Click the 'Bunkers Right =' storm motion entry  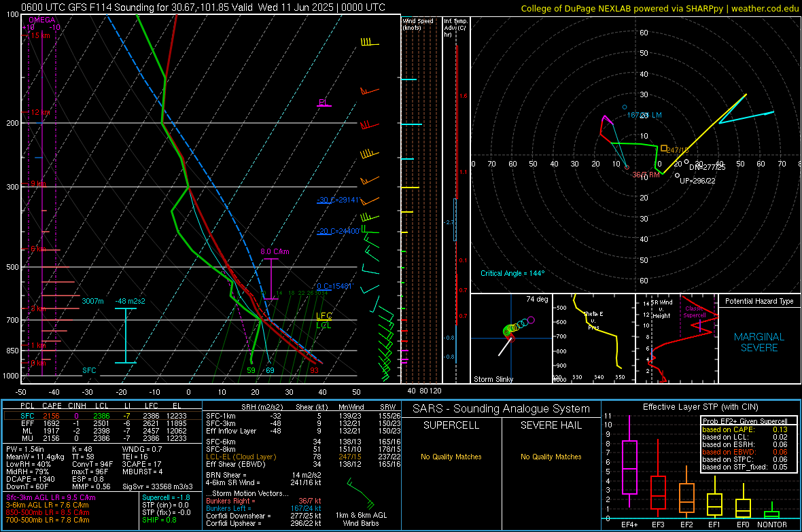point(264,501)
